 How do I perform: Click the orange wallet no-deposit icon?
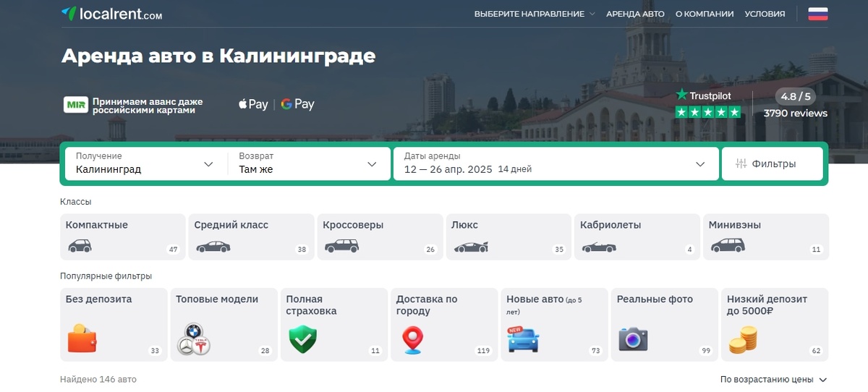click(82, 339)
